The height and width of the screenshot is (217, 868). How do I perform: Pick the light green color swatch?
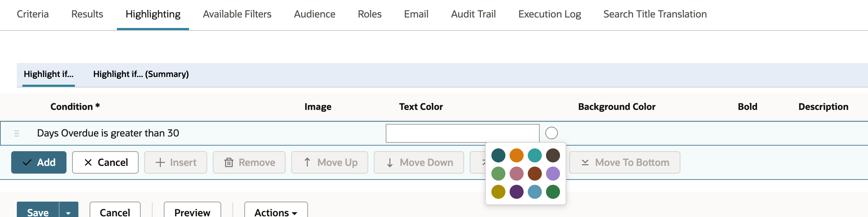(498, 174)
